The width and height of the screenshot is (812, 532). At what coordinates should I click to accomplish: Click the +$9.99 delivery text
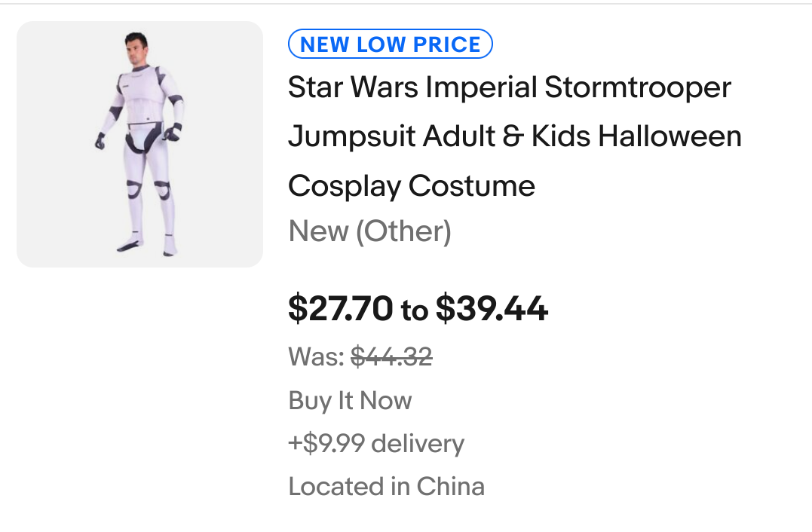click(376, 443)
